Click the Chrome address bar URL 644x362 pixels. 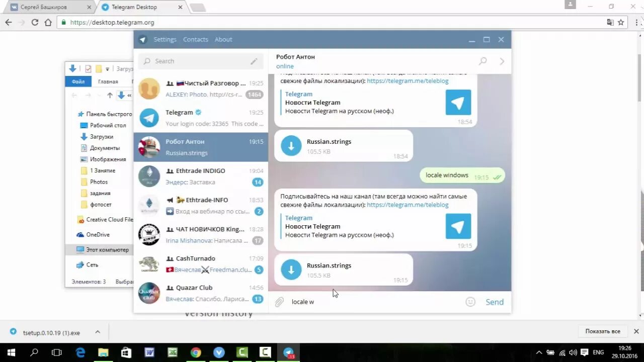click(112, 23)
